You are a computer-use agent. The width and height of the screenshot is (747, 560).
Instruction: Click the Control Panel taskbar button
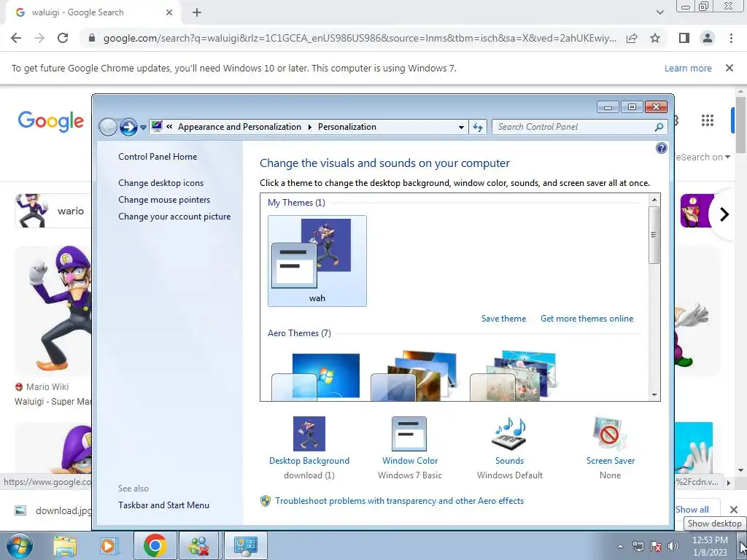coord(245,545)
